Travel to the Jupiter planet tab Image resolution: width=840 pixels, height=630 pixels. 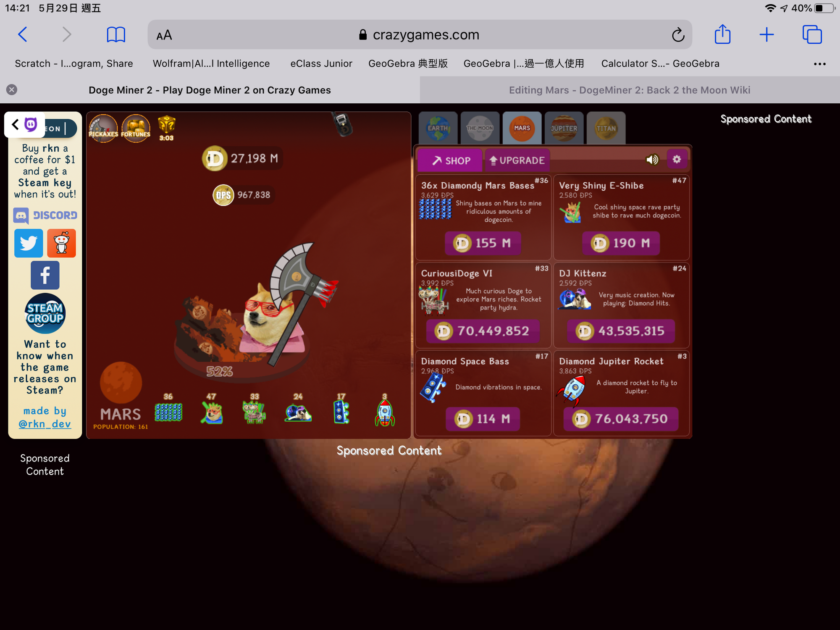pos(564,128)
